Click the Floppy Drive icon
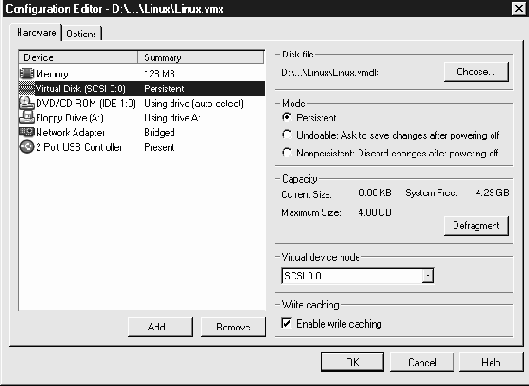529x386 pixels. pos(27,117)
